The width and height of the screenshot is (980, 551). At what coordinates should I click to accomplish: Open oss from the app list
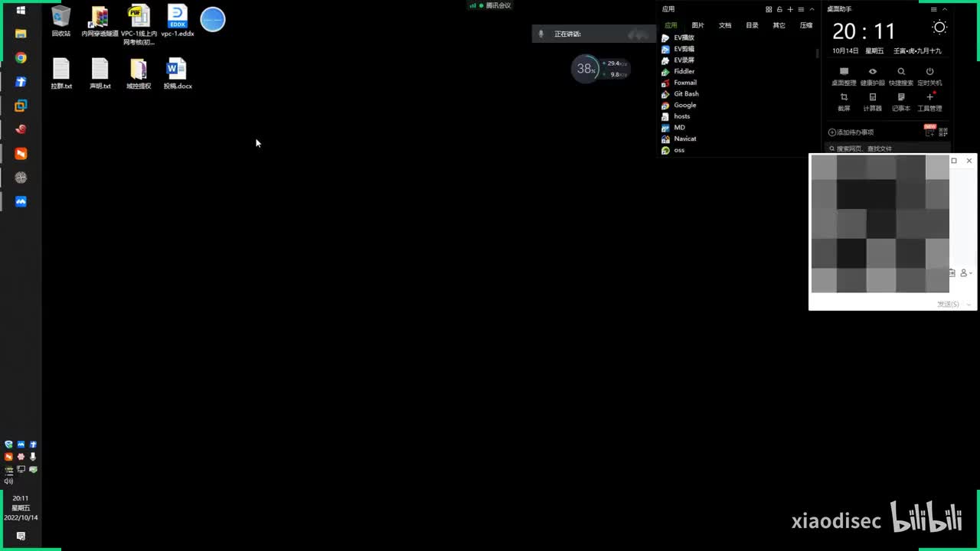[x=673, y=150]
